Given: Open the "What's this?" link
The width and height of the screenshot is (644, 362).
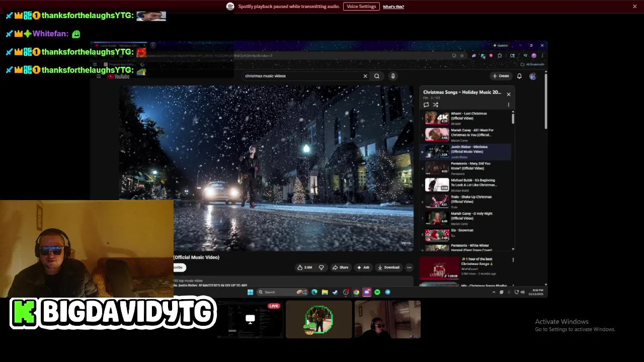Looking at the screenshot, I should [x=393, y=7].
